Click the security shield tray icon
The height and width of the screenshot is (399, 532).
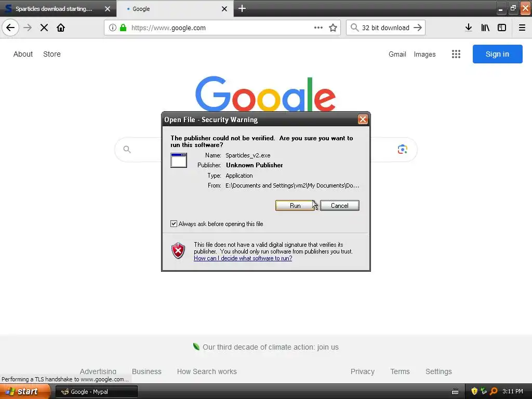[x=474, y=391]
